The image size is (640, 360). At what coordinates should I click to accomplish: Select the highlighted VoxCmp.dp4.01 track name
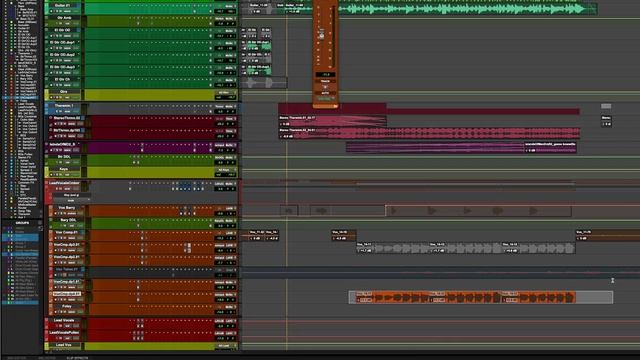click(67, 294)
